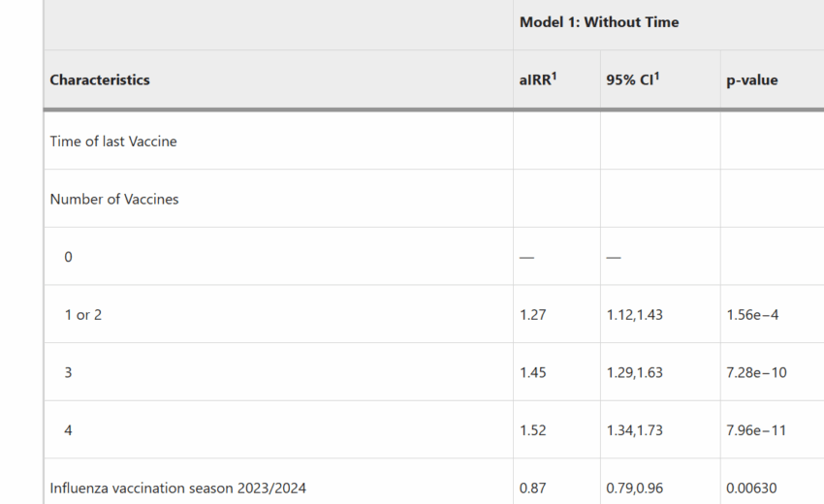Viewport: 824px width, 504px height.
Task: Click the p-value 0.00630
Action: coord(751,488)
